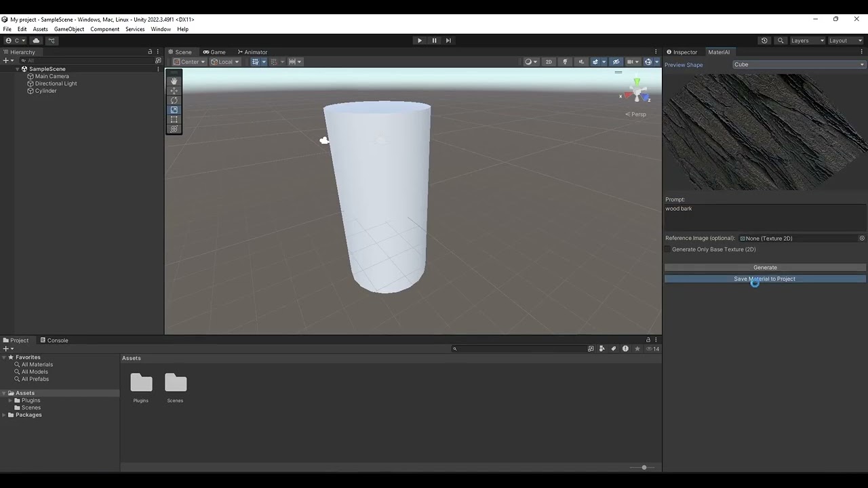Collapse SampleScene in Hierarchy
The width and height of the screenshot is (868, 488).
[x=17, y=69]
